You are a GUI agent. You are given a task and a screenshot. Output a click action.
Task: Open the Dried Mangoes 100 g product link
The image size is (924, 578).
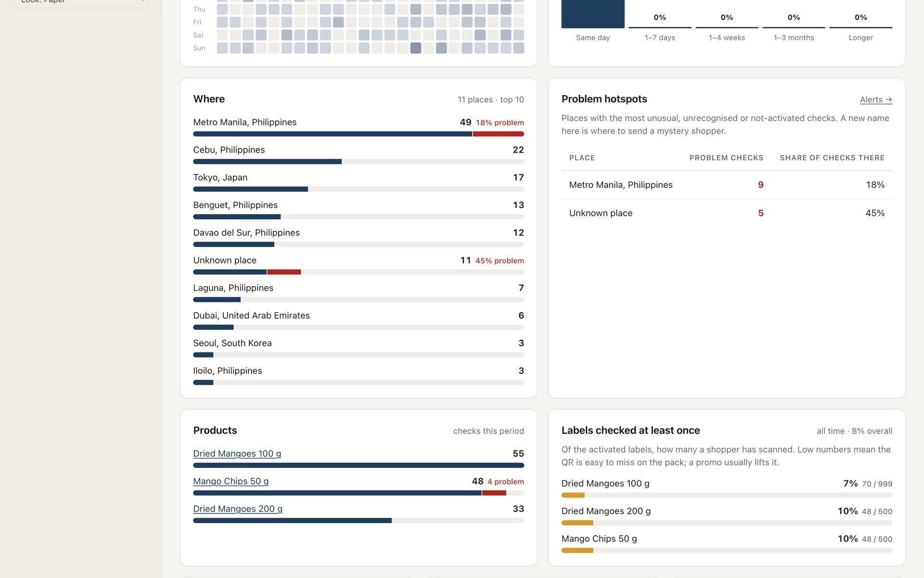(237, 454)
